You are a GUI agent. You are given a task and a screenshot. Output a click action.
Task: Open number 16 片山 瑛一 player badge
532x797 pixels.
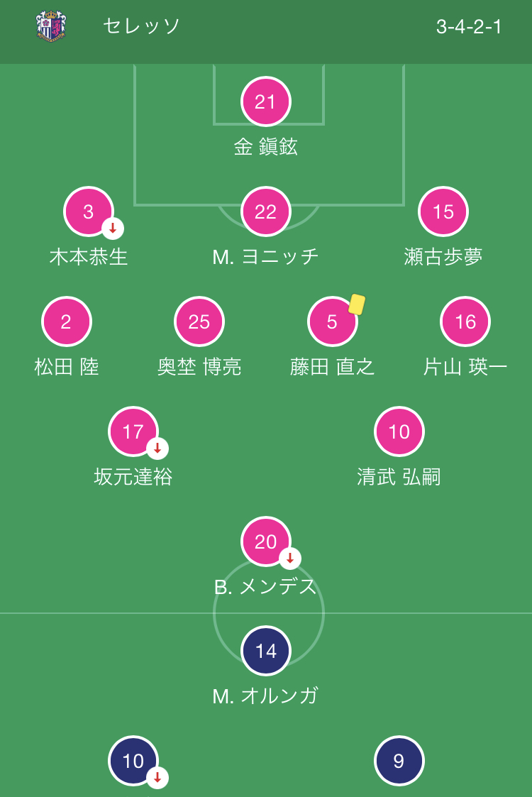pos(465,321)
